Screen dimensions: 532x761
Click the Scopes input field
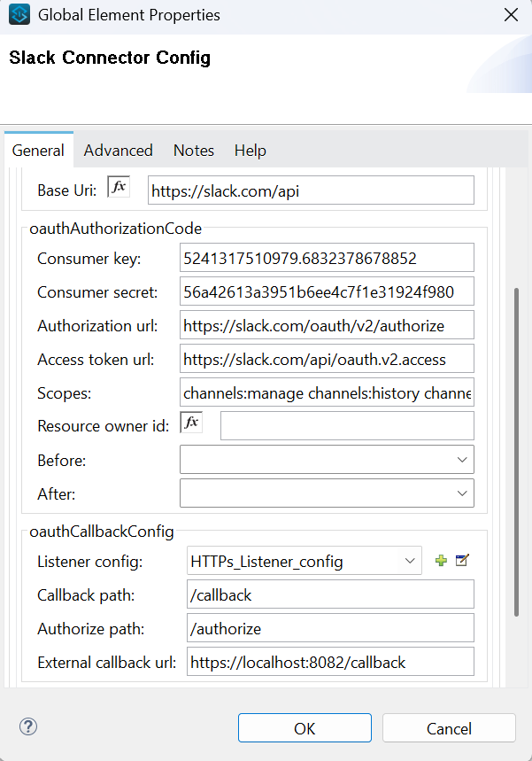click(327, 392)
